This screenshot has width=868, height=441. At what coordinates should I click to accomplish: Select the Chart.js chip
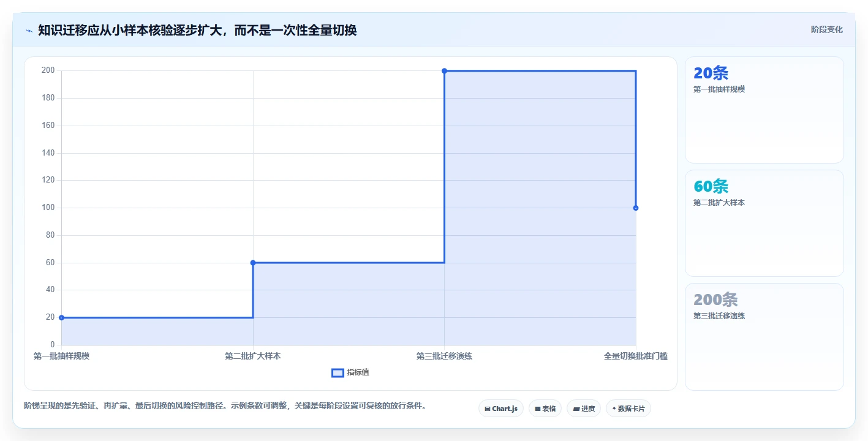[x=500, y=409]
